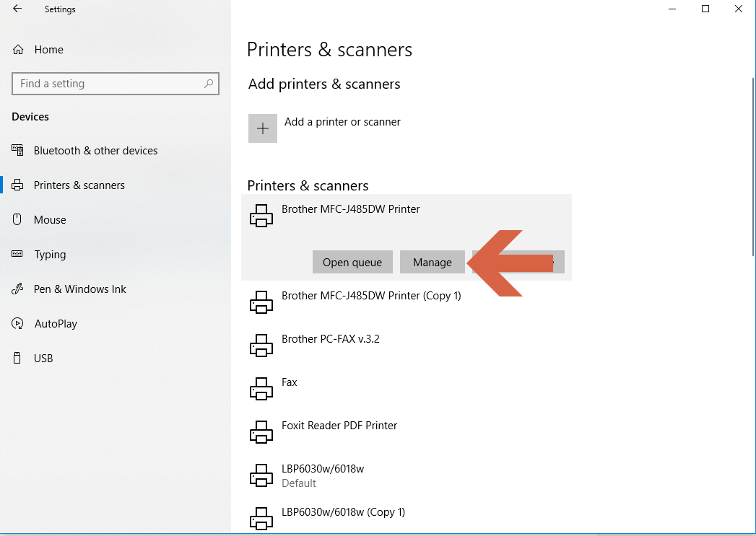Image resolution: width=756 pixels, height=536 pixels.
Task: Click Add a printer or scanner
Action: pyautogui.click(x=342, y=122)
